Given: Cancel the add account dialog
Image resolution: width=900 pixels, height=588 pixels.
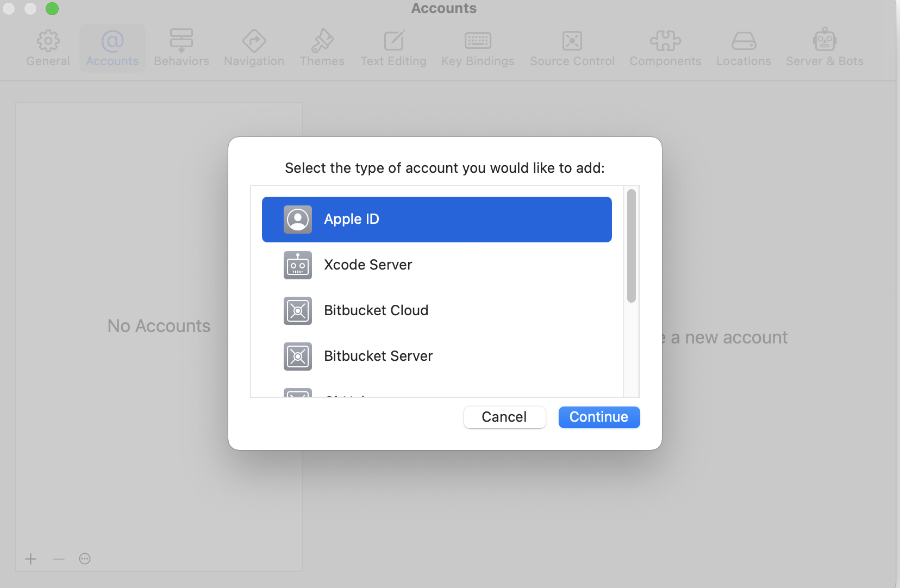Looking at the screenshot, I should pos(504,417).
